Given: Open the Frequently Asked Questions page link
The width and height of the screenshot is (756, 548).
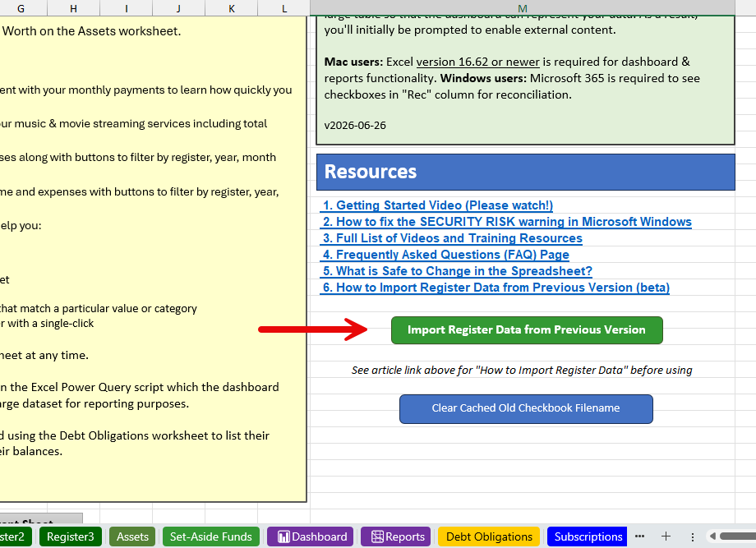Looking at the screenshot, I should coord(446,255).
